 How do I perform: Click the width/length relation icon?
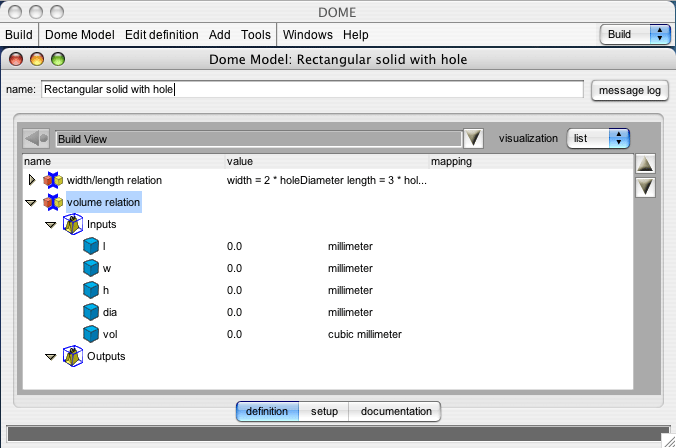53,180
